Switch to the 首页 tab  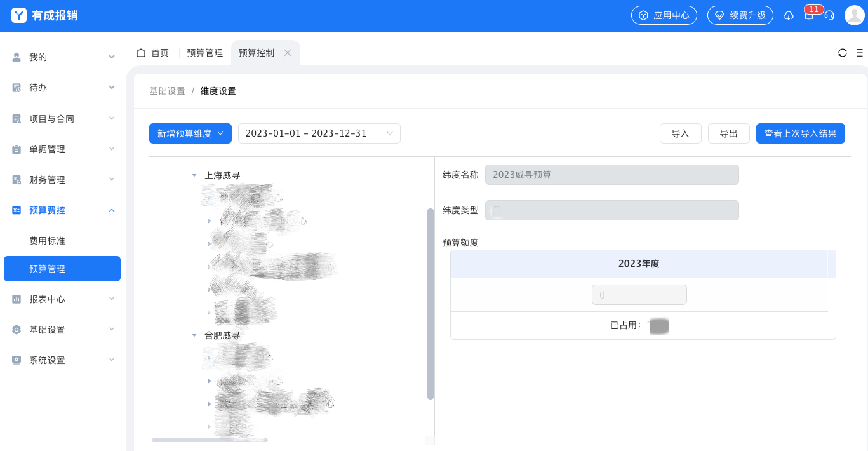pyautogui.click(x=159, y=53)
